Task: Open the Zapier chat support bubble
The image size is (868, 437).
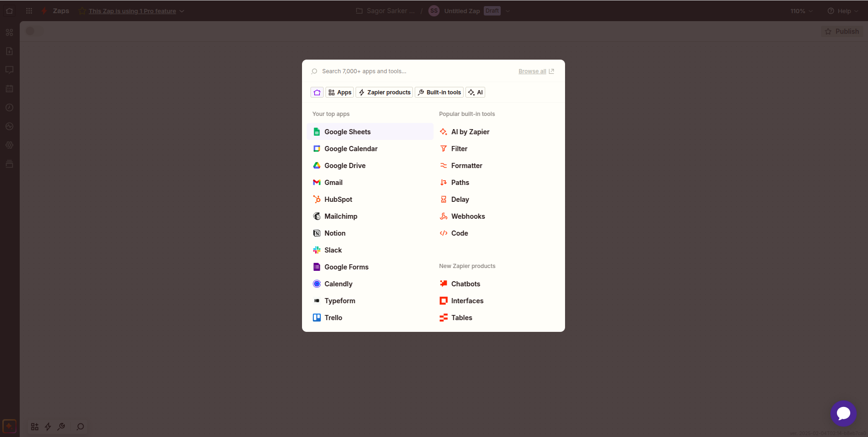Action: (x=844, y=414)
